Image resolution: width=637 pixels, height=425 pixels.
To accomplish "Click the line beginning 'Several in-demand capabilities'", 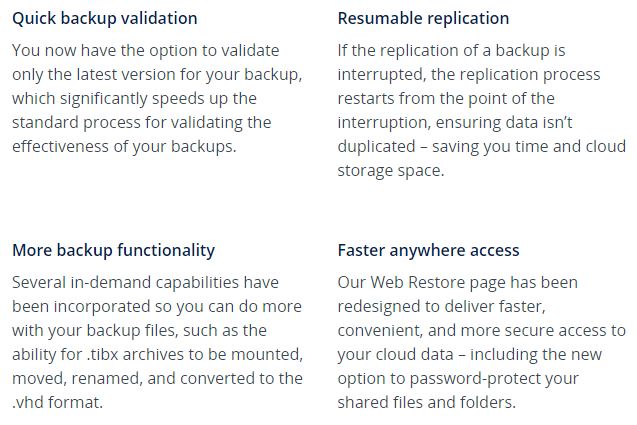I will click(145, 282).
